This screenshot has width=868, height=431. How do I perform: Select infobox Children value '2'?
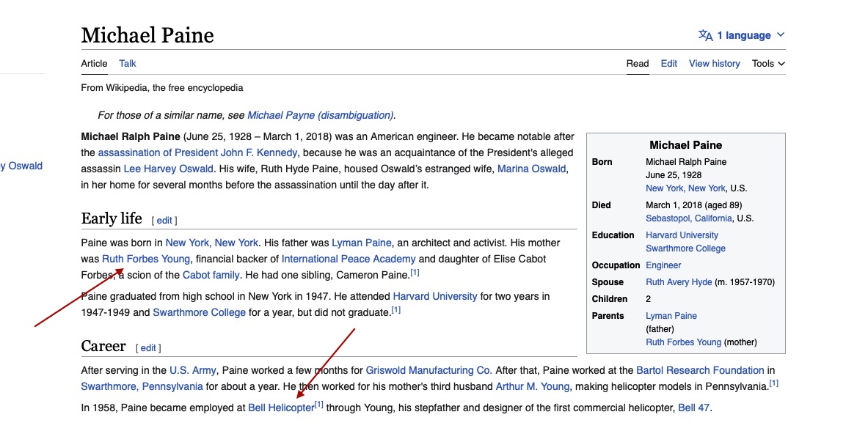pyautogui.click(x=648, y=299)
